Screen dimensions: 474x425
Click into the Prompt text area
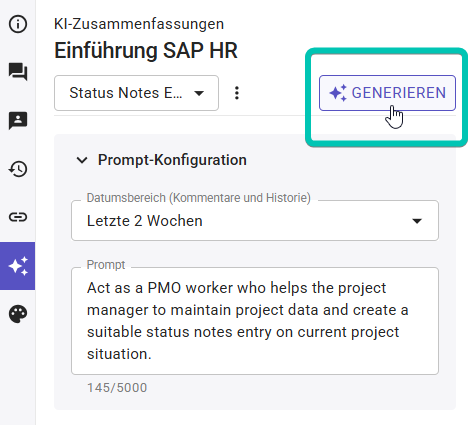click(x=255, y=321)
